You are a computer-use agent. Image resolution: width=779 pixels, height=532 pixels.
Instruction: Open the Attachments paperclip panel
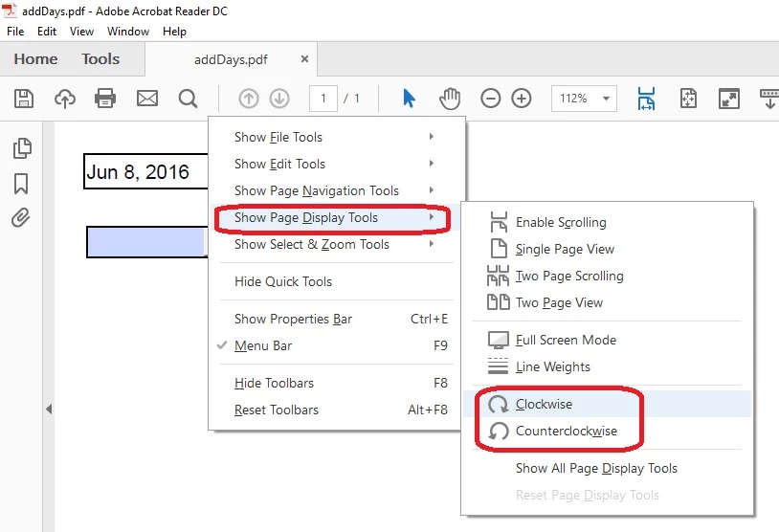tap(21, 217)
